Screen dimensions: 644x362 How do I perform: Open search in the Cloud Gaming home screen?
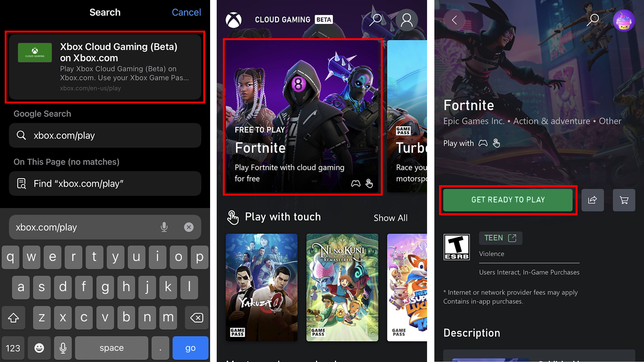point(375,20)
